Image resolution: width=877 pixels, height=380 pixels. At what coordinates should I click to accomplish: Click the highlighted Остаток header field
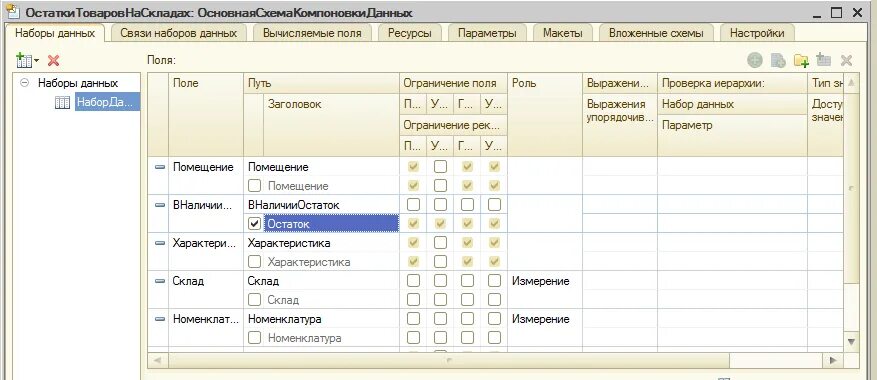tap(331, 224)
